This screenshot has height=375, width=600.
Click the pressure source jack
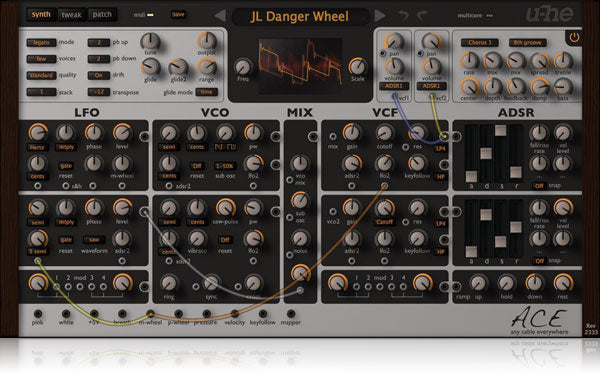pyautogui.click(x=206, y=314)
